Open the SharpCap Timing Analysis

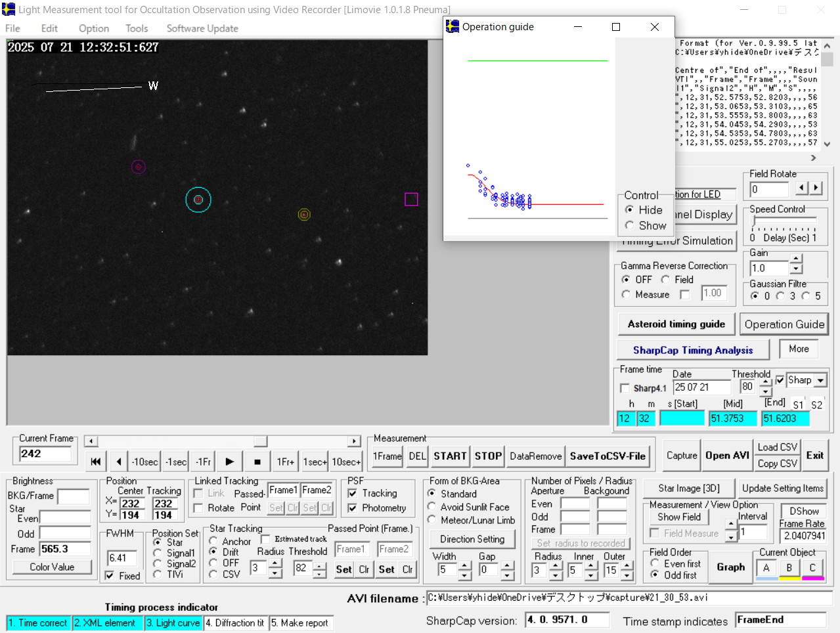(692, 350)
